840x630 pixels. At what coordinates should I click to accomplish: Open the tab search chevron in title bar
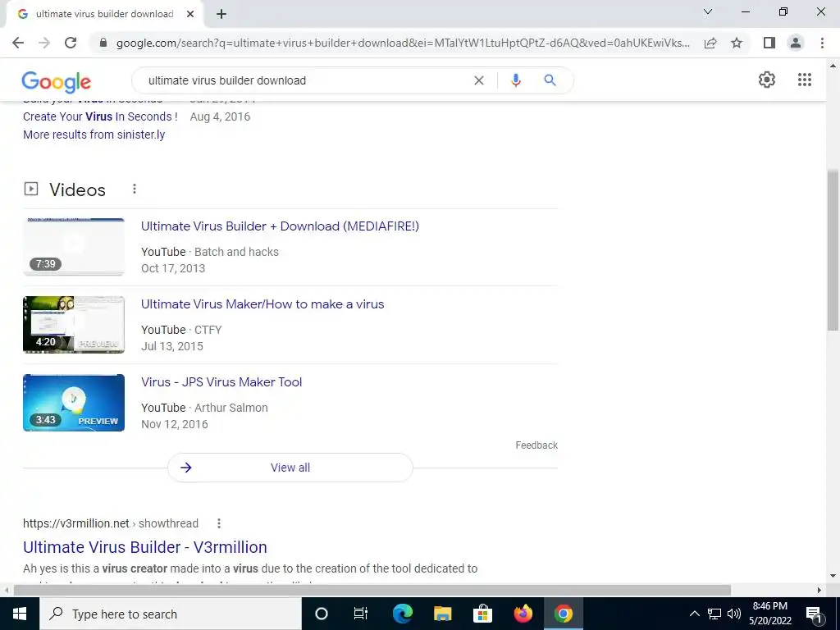(708, 11)
